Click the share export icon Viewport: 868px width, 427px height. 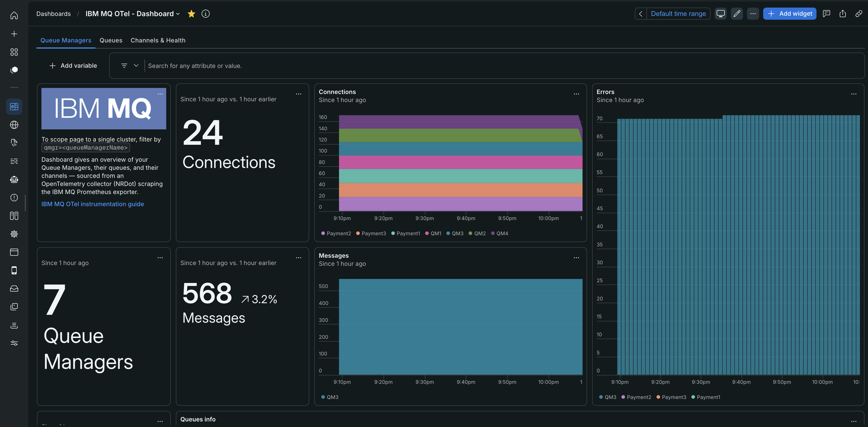[842, 13]
